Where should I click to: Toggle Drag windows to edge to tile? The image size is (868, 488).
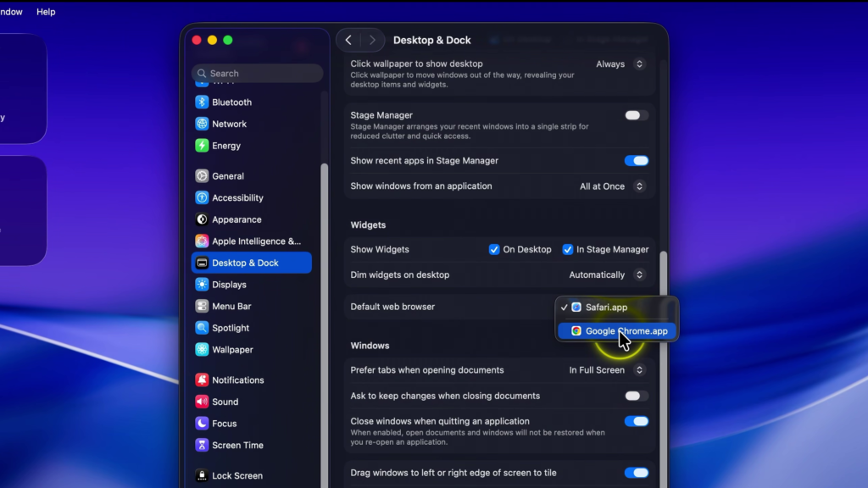(636, 473)
